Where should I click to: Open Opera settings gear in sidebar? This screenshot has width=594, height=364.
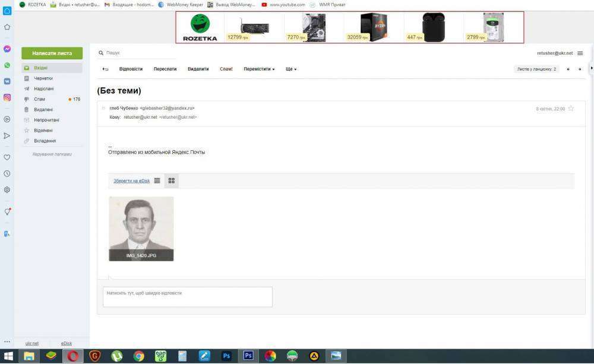pos(7,190)
